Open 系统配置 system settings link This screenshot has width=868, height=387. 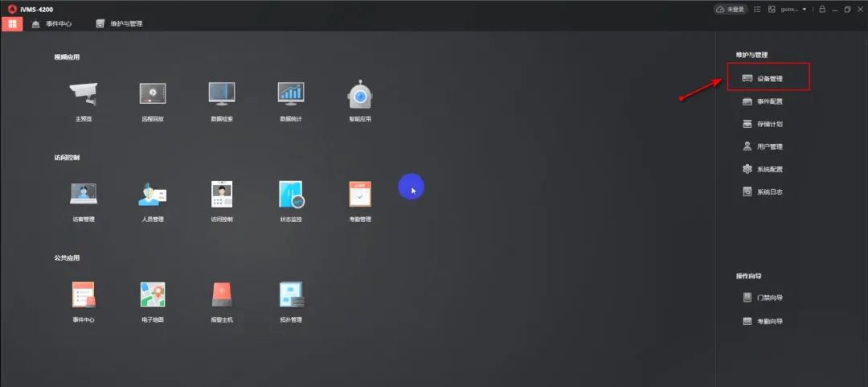(768, 170)
